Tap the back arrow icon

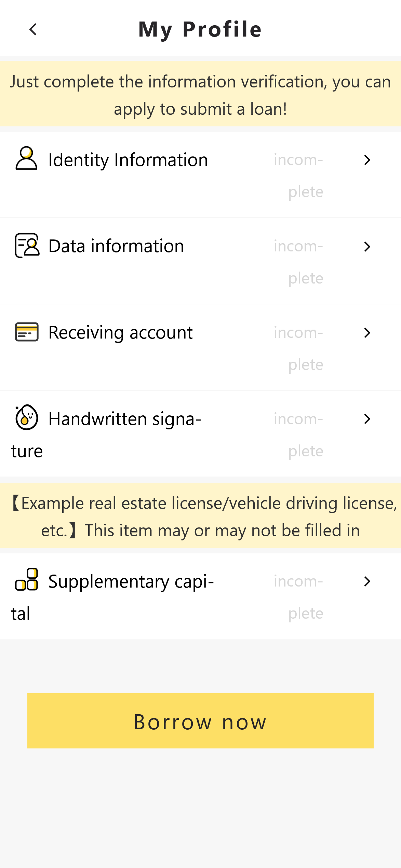(33, 29)
